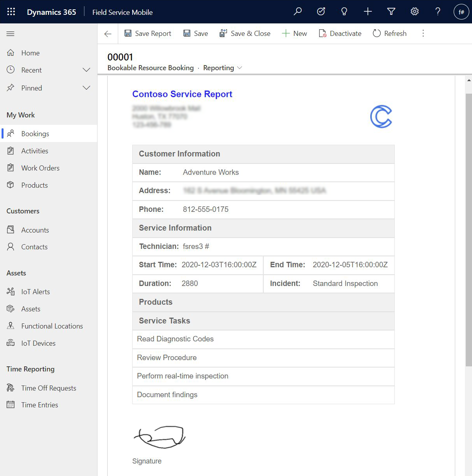Click the Save Report button
The image size is (472, 476).
coord(148,34)
